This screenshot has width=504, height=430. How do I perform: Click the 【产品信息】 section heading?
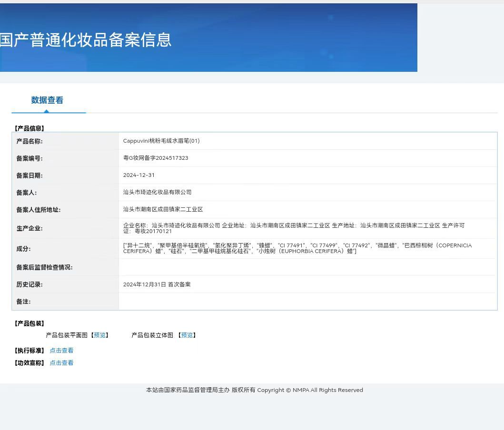[29, 128]
